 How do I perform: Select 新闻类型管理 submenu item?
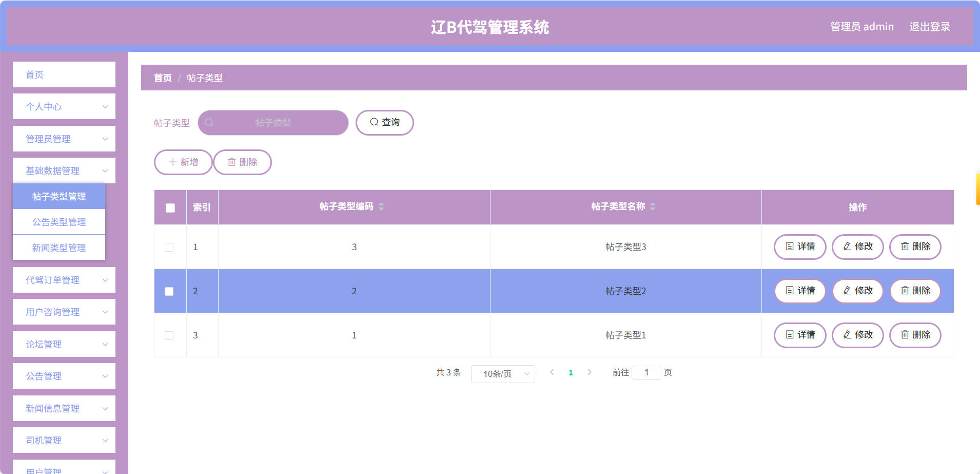tap(59, 248)
